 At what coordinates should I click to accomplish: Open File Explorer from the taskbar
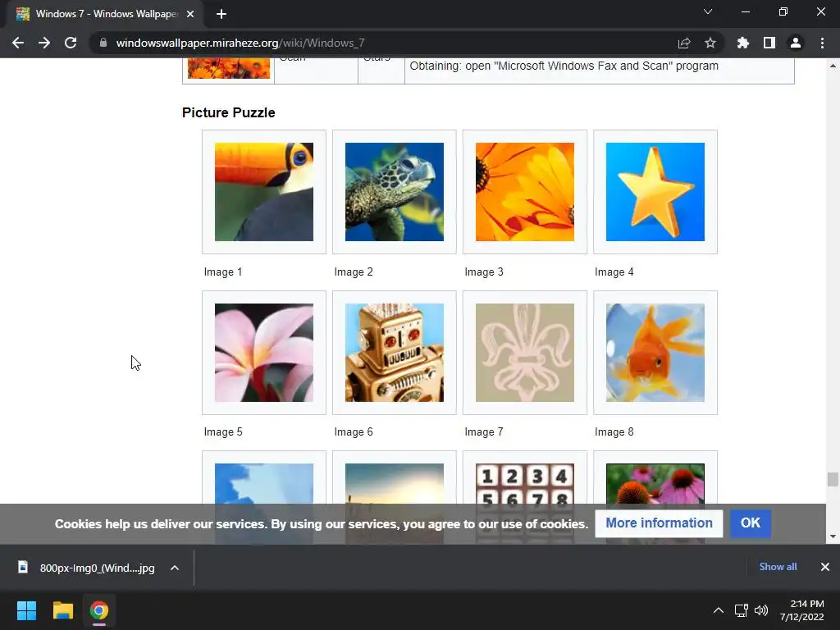[x=62, y=610]
